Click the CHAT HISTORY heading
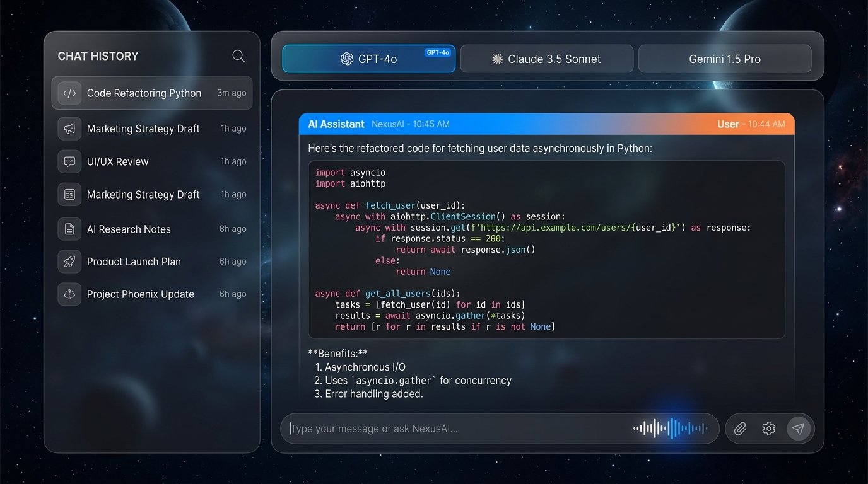The height and width of the screenshot is (484, 868). point(98,56)
